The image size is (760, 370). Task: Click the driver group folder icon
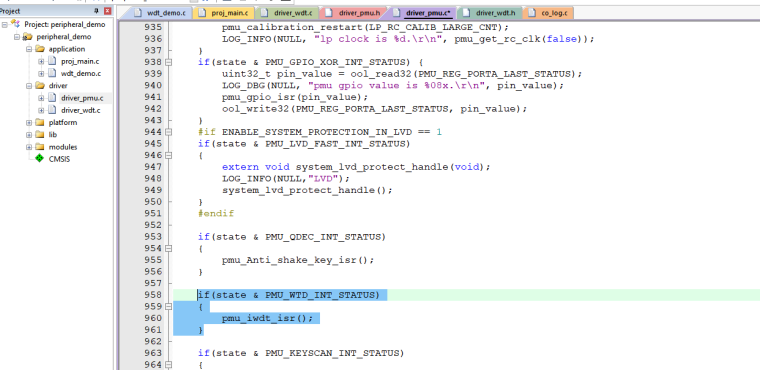[x=40, y=86]
